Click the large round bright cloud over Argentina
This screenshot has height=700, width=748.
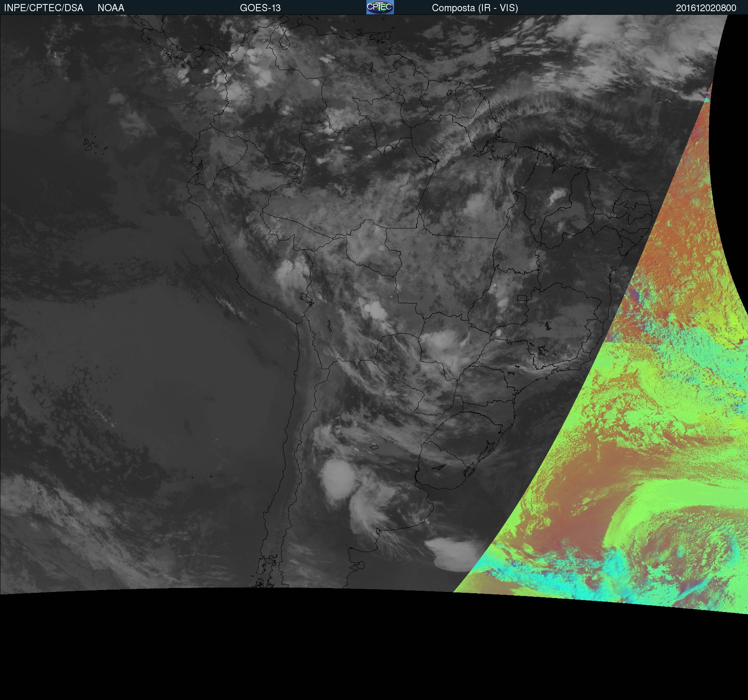tap(338, 479)
